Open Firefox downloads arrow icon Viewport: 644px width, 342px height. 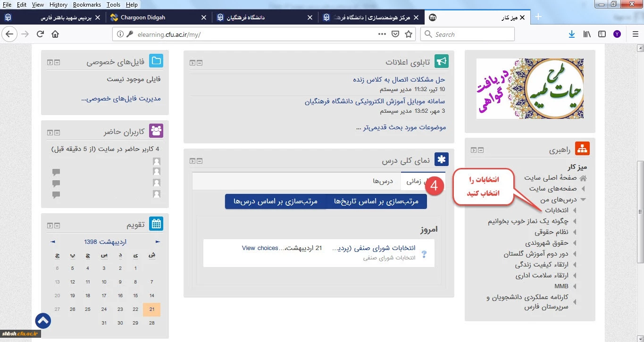point(572,34)
